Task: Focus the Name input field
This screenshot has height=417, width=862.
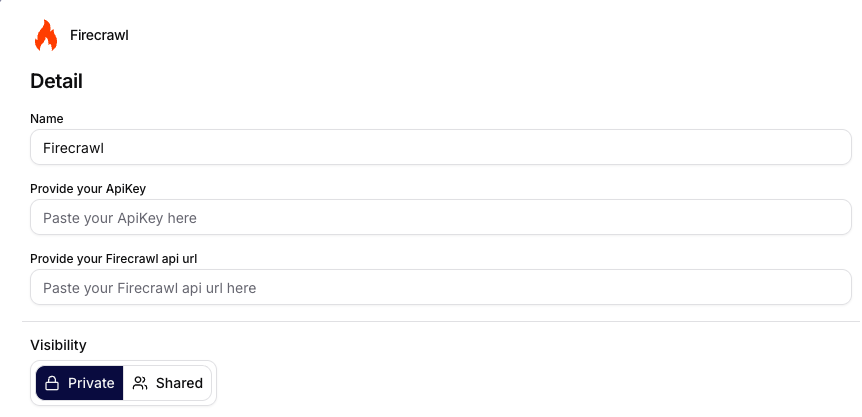Action: coord(440,148)
